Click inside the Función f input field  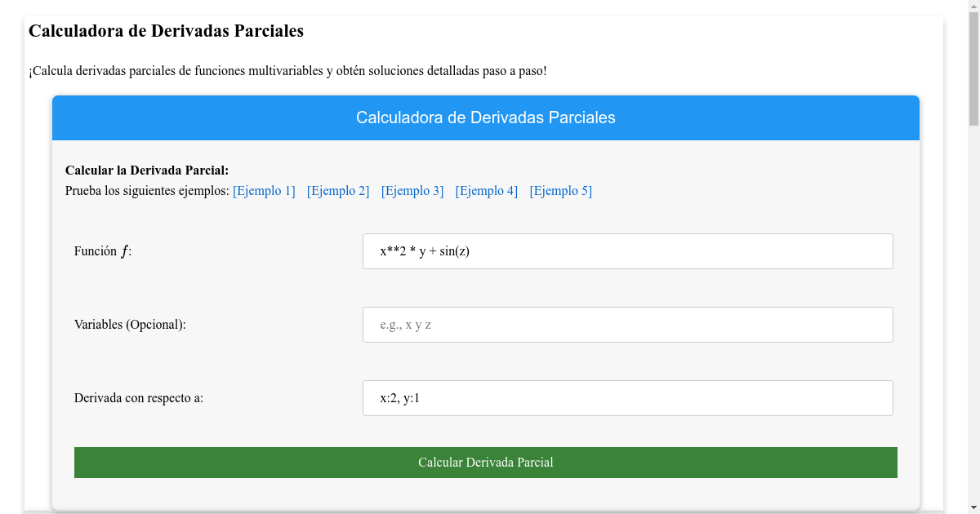coord(627,250)
